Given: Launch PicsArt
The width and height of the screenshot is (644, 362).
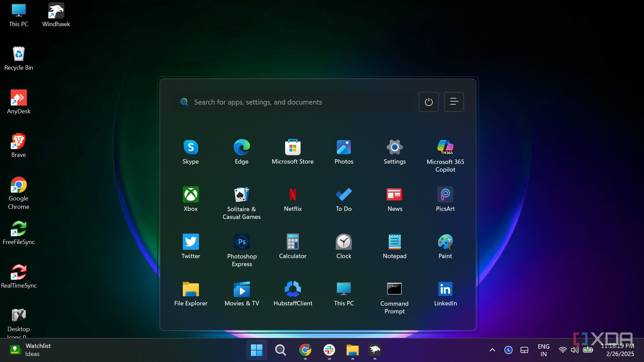Looking at the screenshot, I should point(445,199).
